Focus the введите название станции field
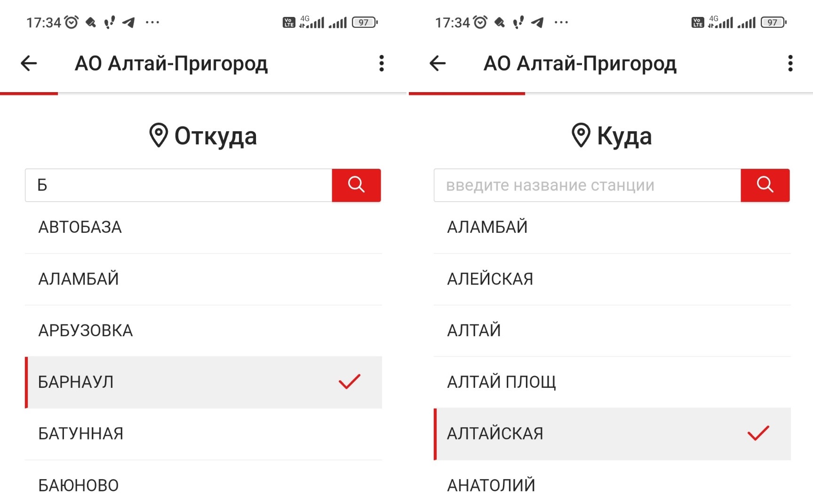The width and height of the screenshot is (813, 504). click(x=588, y=185)
